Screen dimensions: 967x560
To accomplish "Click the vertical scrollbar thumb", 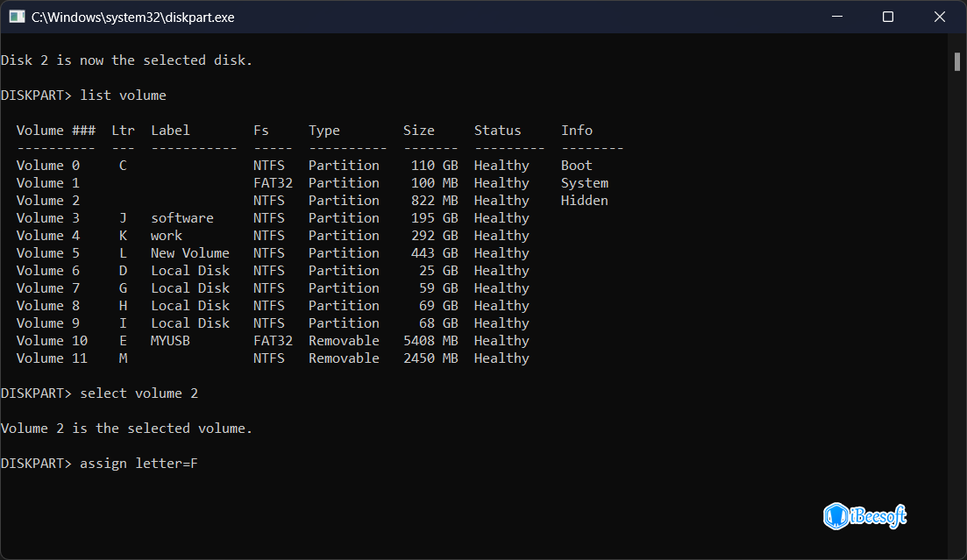I will click(957, 61).
